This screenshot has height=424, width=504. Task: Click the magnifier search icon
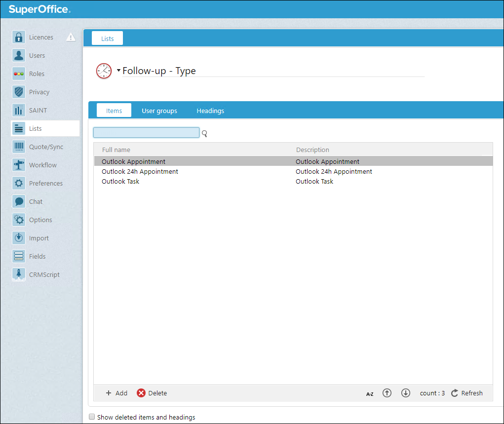204,133
